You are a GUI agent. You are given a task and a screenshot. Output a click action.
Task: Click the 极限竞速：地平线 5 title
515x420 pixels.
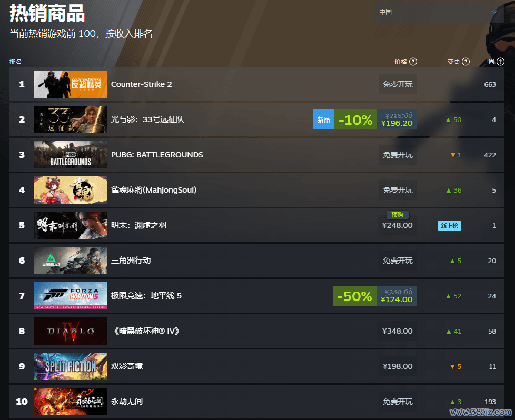(146, 296)
